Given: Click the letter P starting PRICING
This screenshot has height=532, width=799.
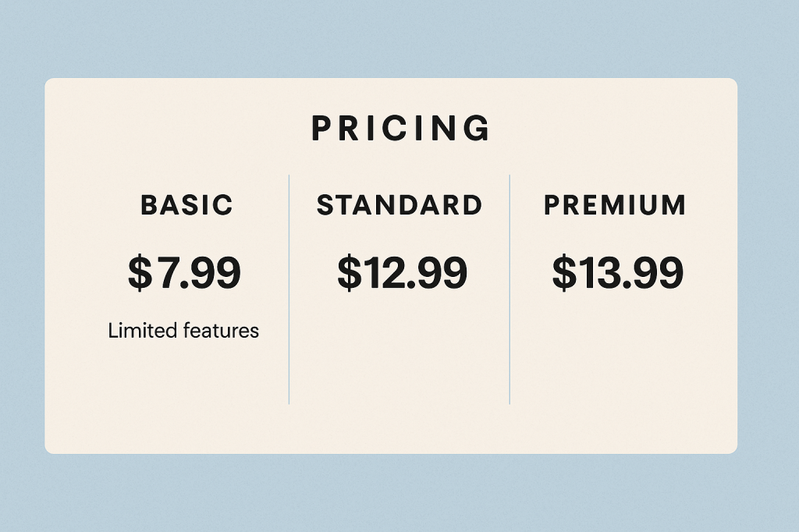Looking at the screenshot, I should 321,129.
